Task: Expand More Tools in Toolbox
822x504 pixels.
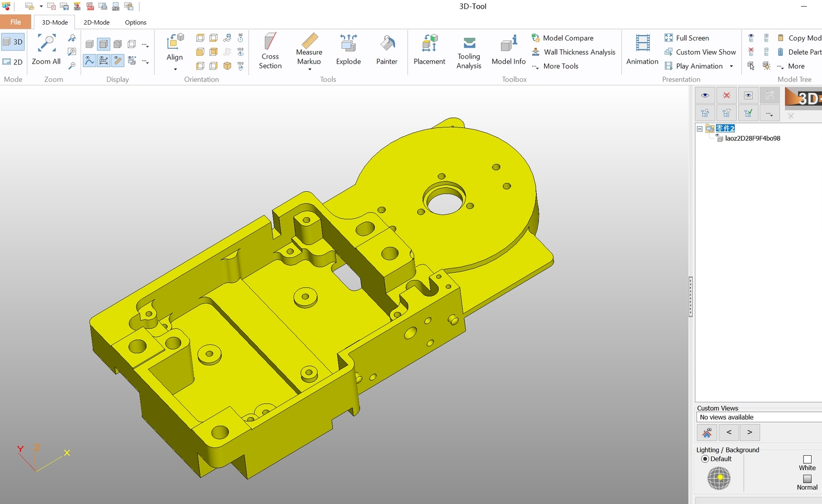Action: pos(555,66)
